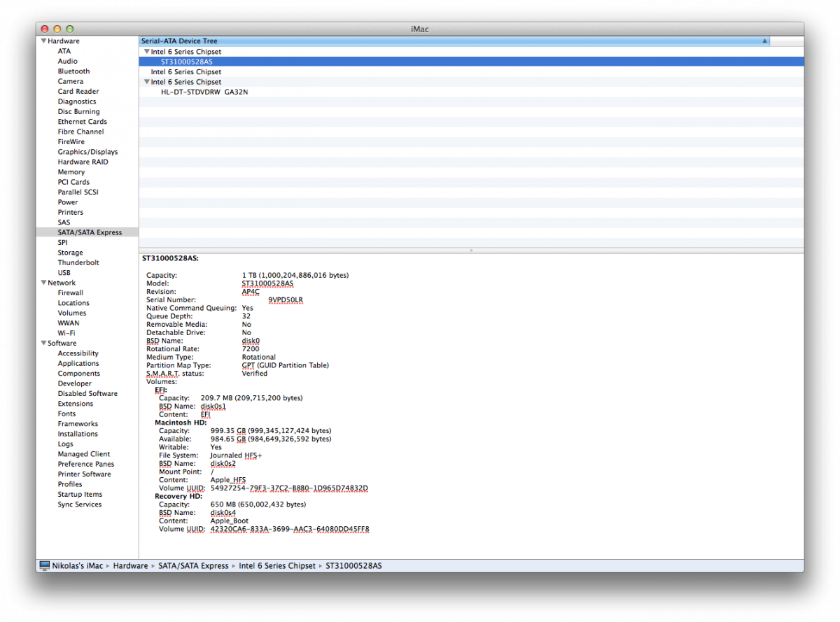Select Thunderbolt in the sidebar
Viewport: 840px width, 622px height.
point(78,263)
